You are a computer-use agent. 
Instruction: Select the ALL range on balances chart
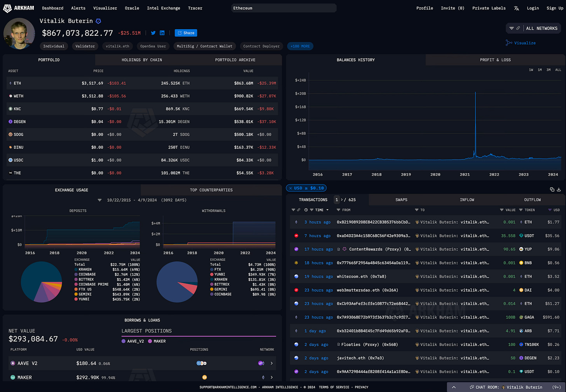558,70
